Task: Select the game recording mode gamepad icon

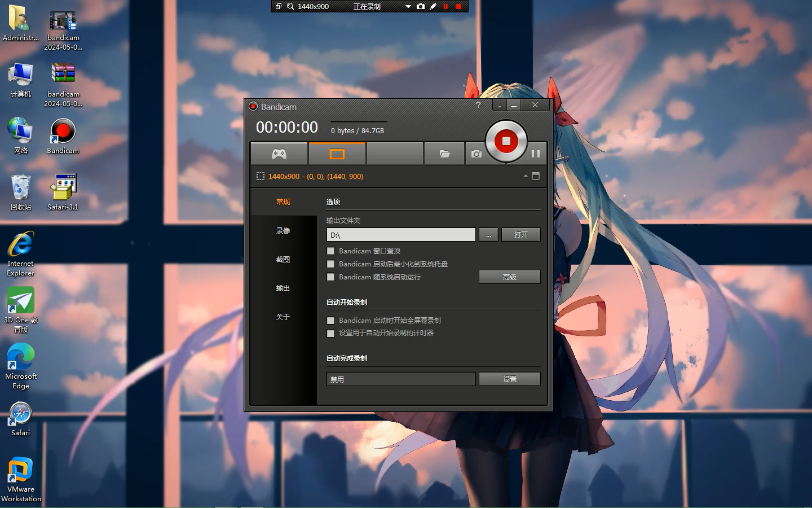Action: 279,154
